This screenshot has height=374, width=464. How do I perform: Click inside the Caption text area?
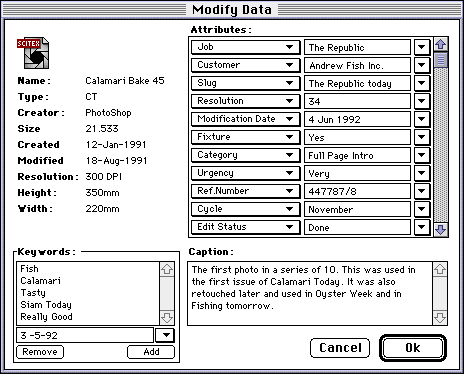click(310, 294)
